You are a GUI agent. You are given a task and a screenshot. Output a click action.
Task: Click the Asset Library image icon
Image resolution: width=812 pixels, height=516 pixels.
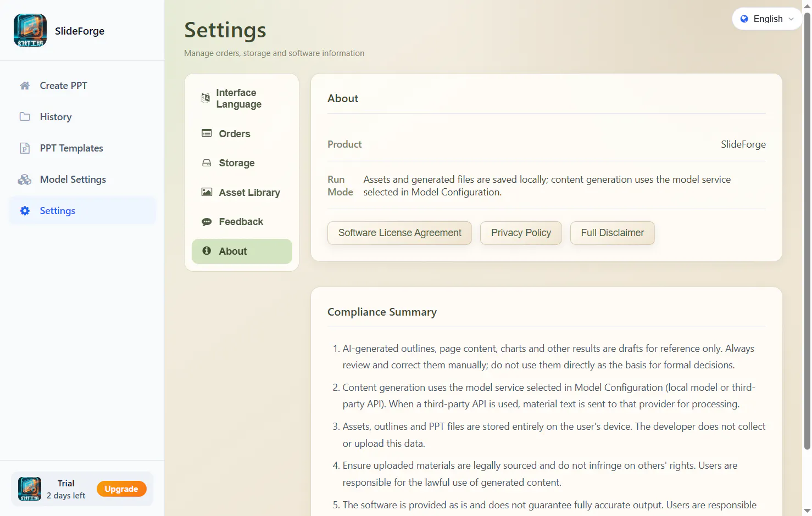point(207,192)
